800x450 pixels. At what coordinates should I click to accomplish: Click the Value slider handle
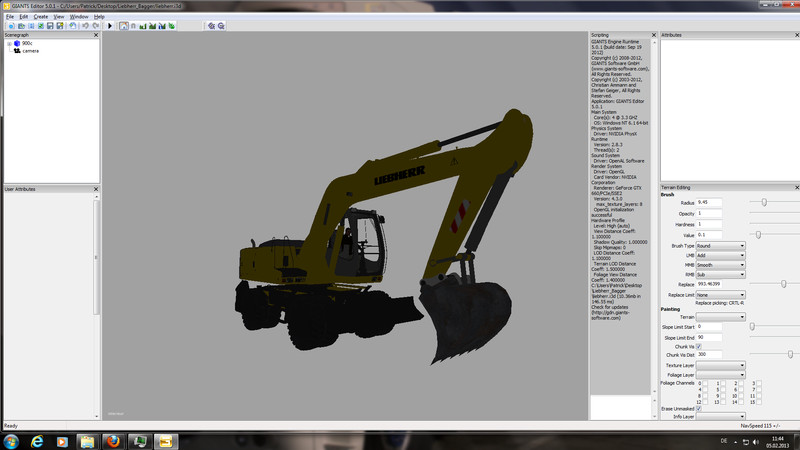pyautogui.click(x=759, y=235)
